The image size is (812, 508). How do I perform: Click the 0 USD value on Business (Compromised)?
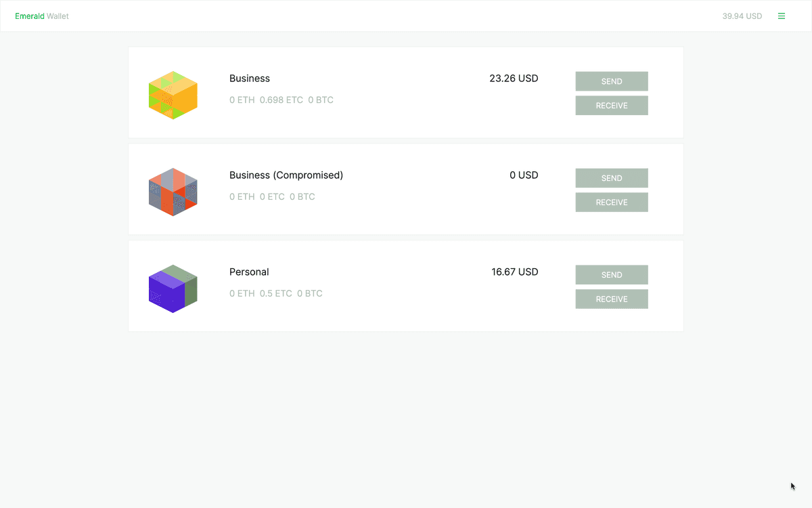524,175
